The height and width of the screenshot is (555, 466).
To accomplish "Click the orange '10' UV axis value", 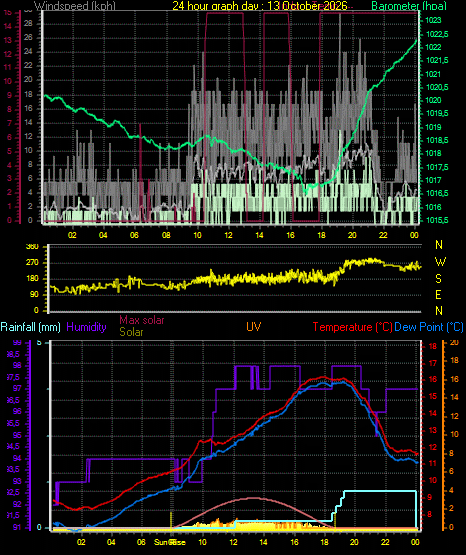I will (454, 434).
